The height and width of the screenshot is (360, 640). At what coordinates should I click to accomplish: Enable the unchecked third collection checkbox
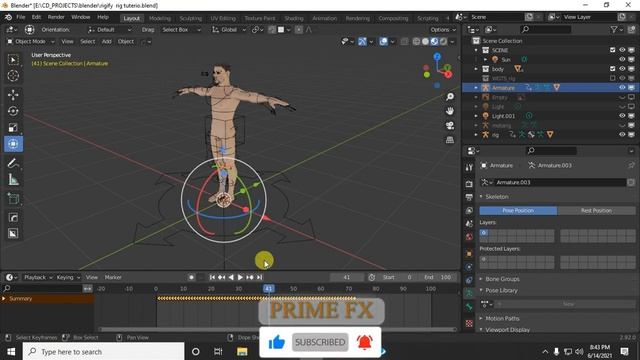tap(613, 78)
